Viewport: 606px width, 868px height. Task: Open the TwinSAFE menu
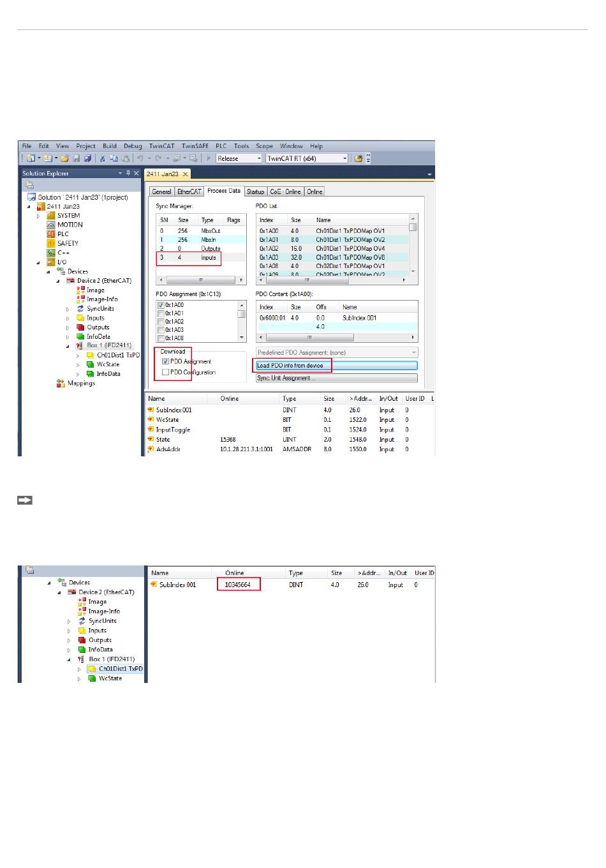(x=195, y=146)
